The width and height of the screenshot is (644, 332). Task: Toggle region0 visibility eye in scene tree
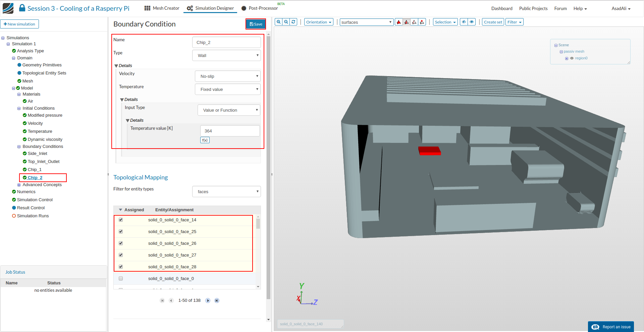coord(572,58)
